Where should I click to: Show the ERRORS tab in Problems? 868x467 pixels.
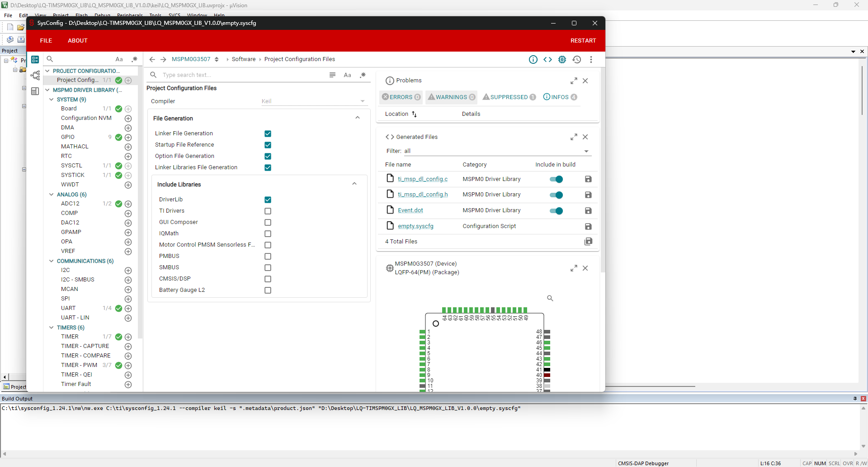pyautogui.click(x=401, y=97)
